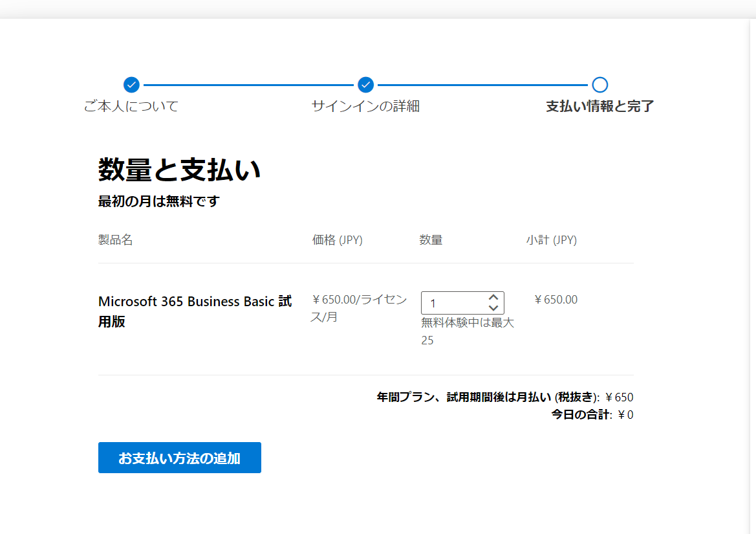
Task: Click the 数量 column header
Action: (431, 239)
